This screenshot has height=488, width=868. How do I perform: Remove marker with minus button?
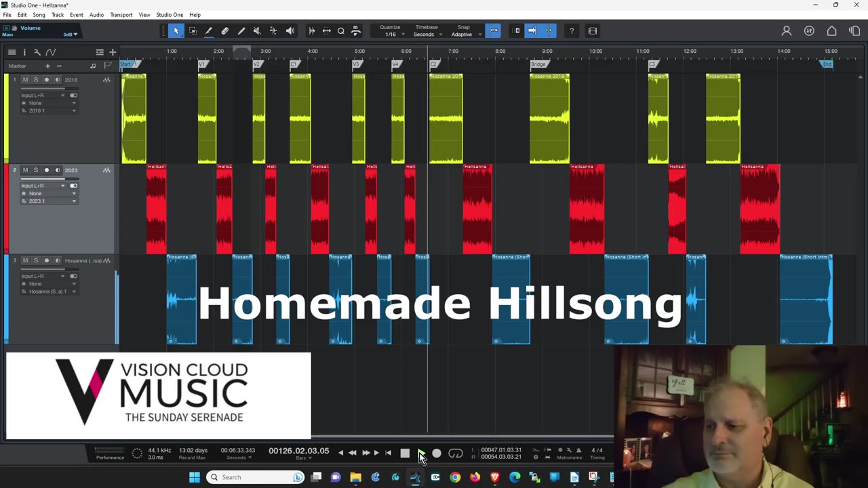coord(59,66)
